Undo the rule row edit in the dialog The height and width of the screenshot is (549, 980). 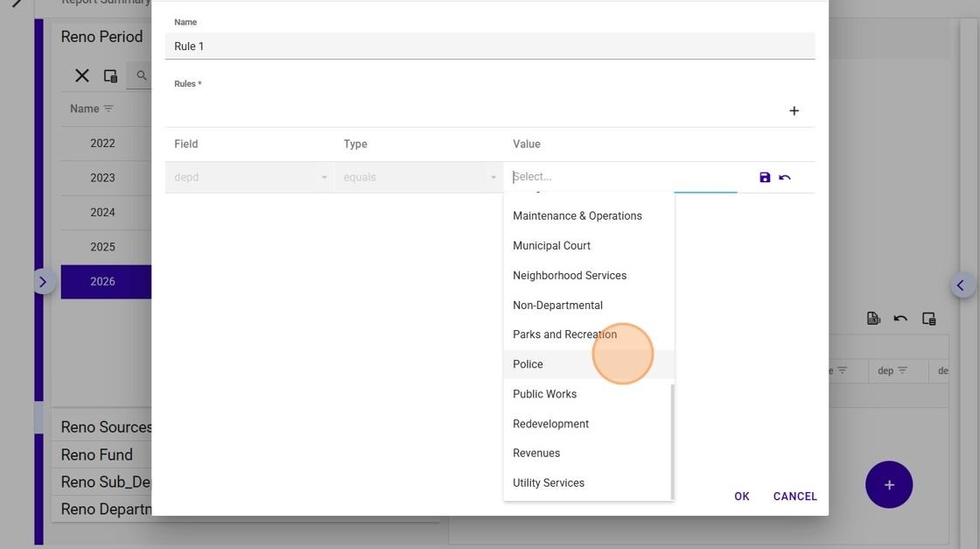coord(785,178)
